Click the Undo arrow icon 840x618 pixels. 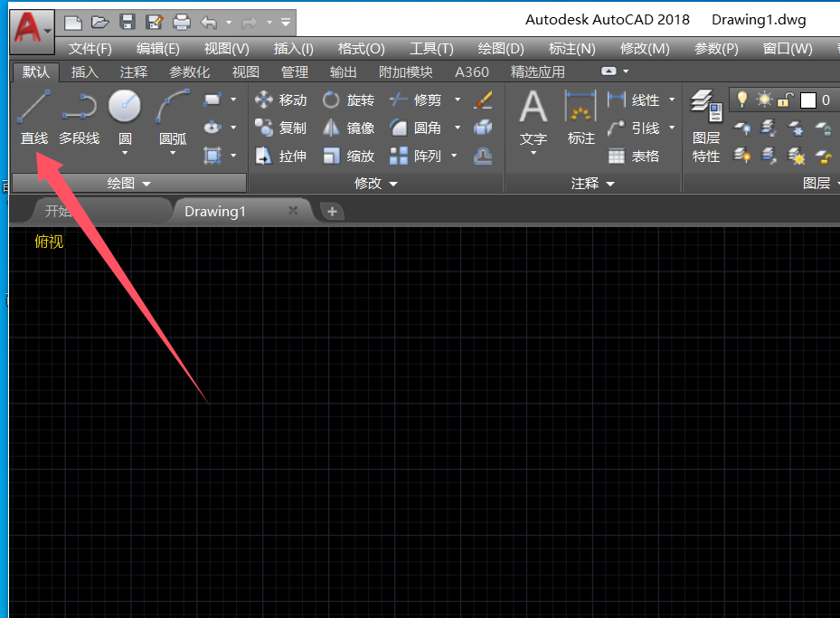(209, 23)
